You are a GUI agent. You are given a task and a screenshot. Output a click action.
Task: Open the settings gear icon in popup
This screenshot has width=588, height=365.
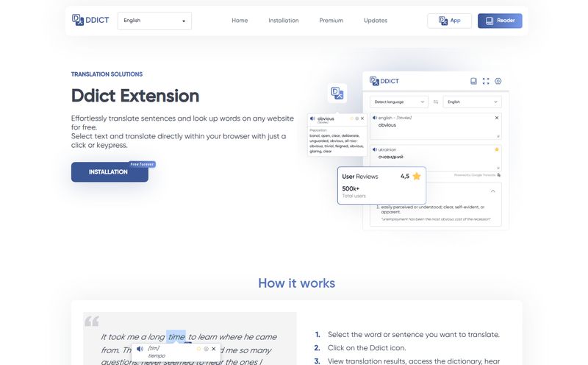[498, 81]
